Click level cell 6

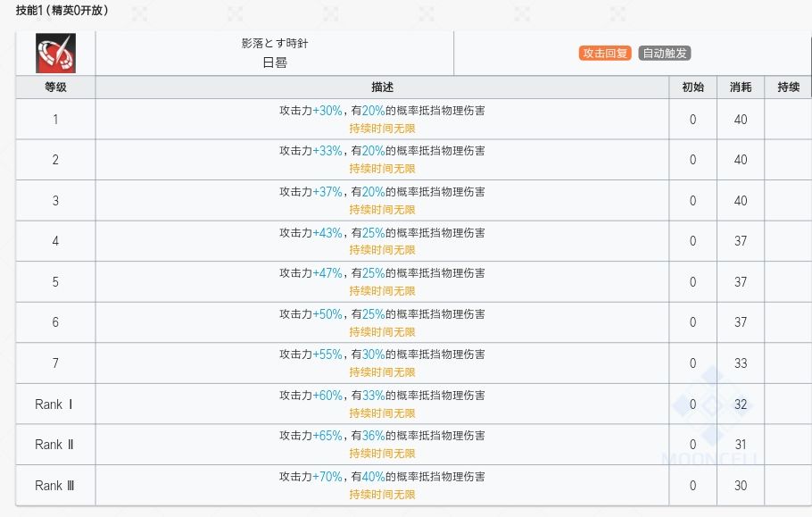(55, 322)
